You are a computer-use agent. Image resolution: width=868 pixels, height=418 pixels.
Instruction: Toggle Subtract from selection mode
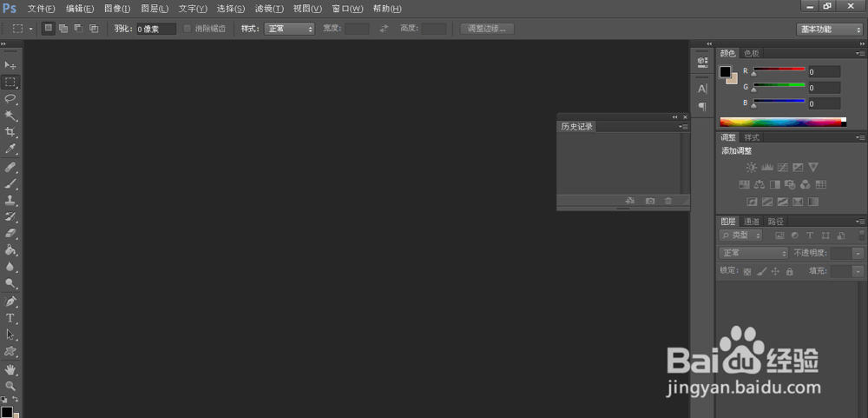point(79,29)
